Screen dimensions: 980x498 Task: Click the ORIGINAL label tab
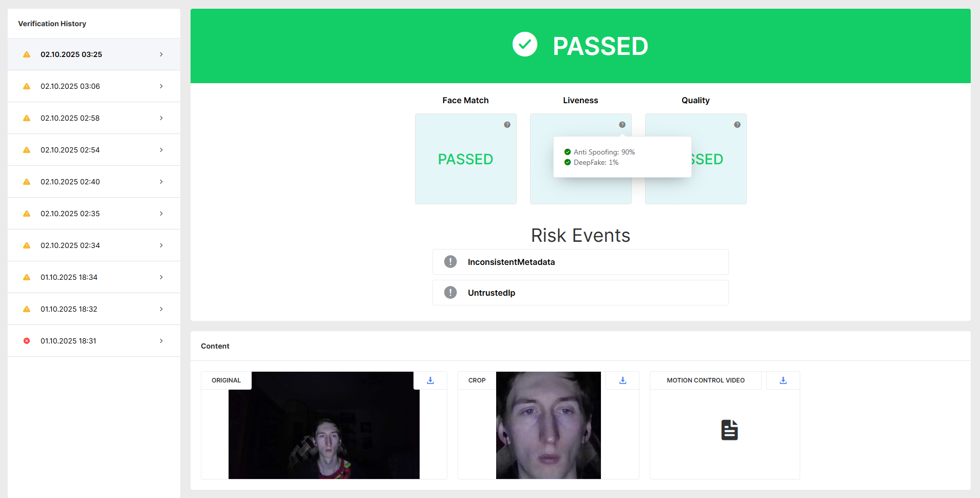tap(226, 380)
